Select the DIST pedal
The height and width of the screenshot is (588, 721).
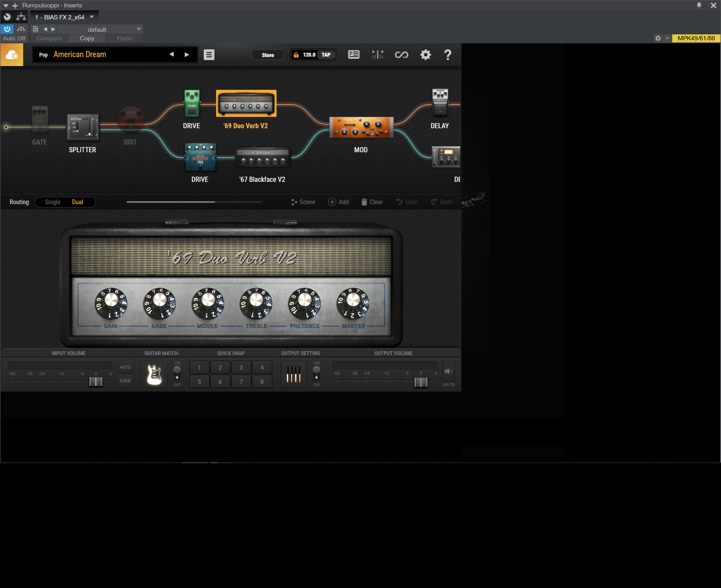pyautogui.click(x=131, y=120)
